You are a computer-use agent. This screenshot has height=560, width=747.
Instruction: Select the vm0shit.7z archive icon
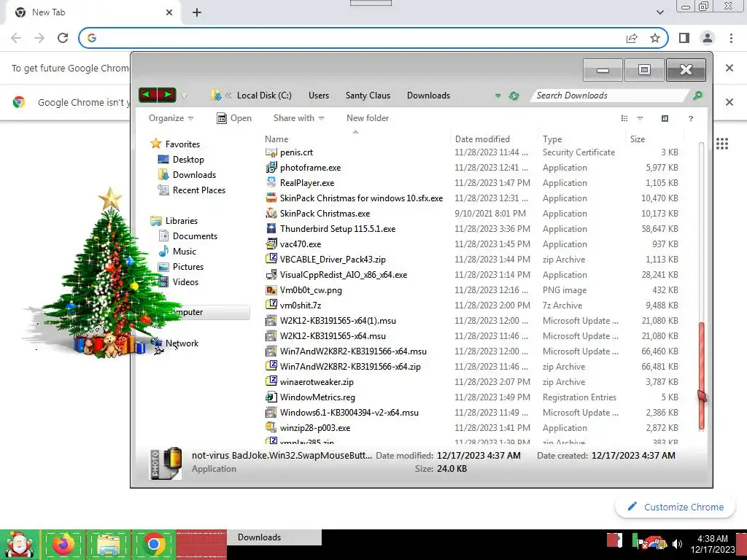pyautogui.click(x=271, y=305)
